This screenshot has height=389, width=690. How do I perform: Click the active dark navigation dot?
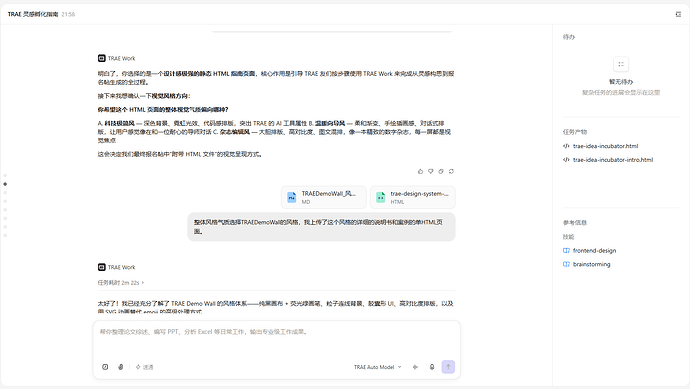coord(5,184)
